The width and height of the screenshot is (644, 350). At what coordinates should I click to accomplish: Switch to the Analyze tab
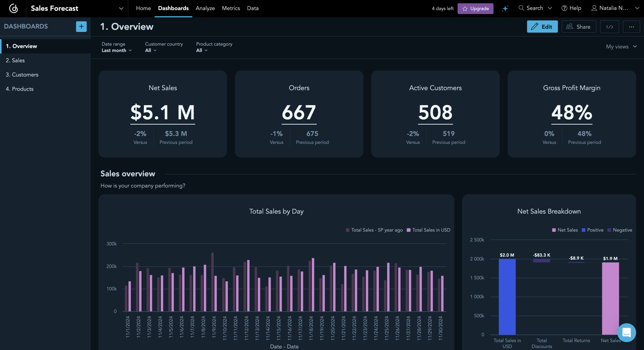205,8
